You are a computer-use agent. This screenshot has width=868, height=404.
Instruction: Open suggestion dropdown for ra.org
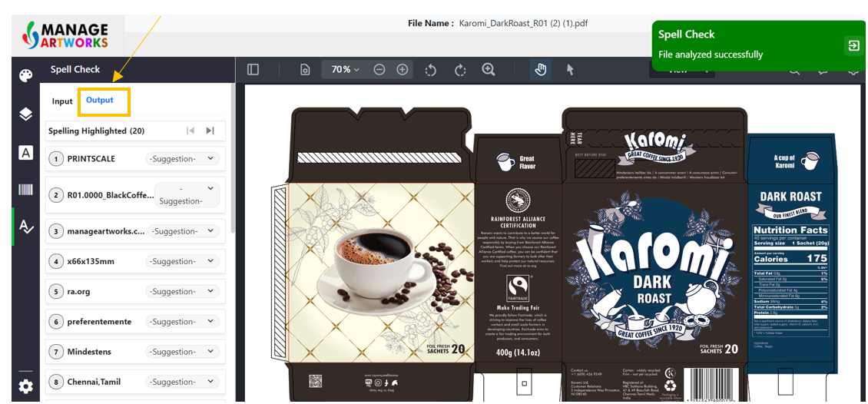pyautogui.click(x=183, y=292)
